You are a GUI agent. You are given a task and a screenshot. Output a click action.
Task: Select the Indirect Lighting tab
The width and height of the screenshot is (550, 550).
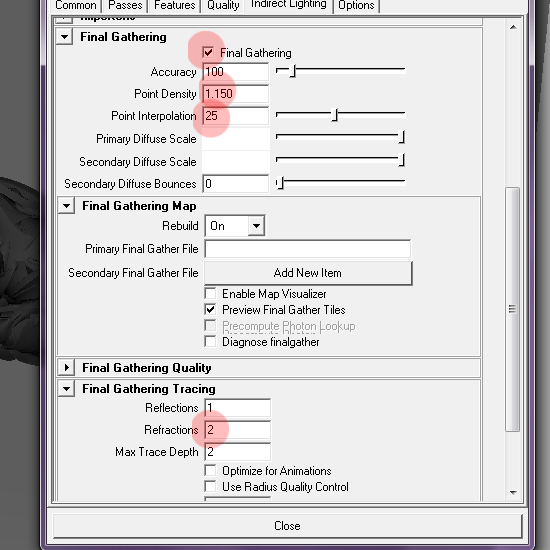(x=288, y=5)
